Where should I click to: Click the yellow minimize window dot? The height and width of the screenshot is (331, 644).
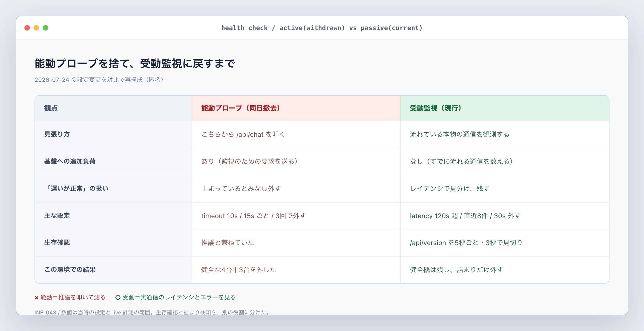pos(36,28)
